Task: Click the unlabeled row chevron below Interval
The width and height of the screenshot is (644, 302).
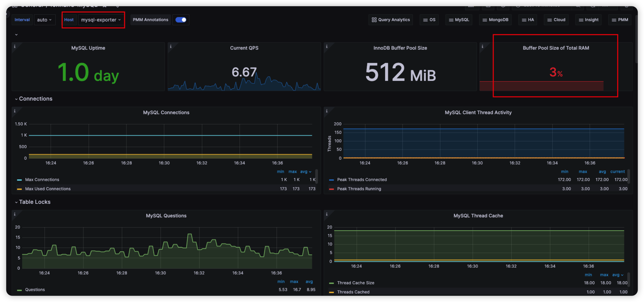Action: [x=16, y=35]
